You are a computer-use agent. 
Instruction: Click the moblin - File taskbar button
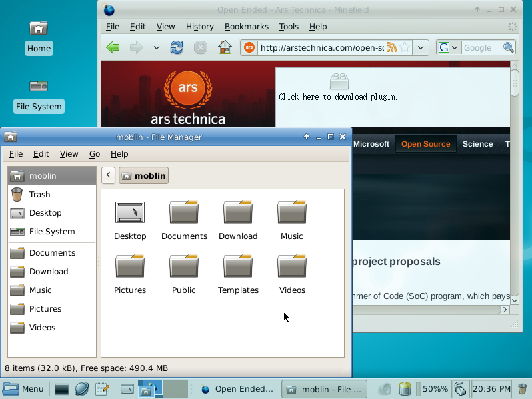click(325, 389)
